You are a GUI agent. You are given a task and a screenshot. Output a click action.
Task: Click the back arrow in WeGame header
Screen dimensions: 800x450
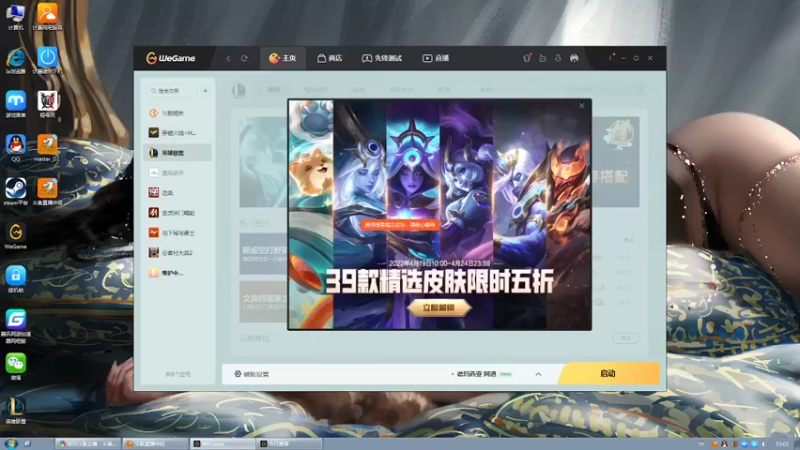[228, 58]
